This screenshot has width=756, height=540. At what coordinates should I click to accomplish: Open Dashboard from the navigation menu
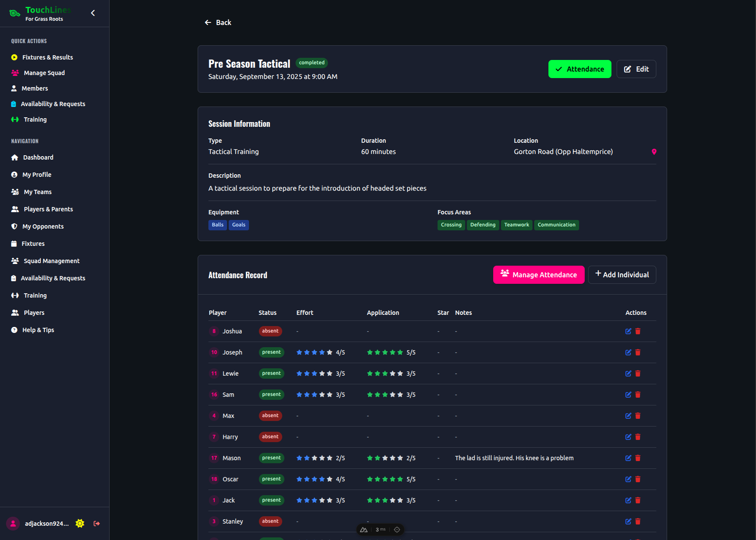[x=38, y=157]
